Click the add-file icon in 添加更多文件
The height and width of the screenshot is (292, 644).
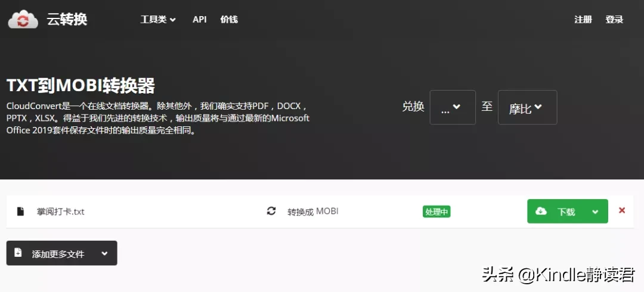(18, 253)
